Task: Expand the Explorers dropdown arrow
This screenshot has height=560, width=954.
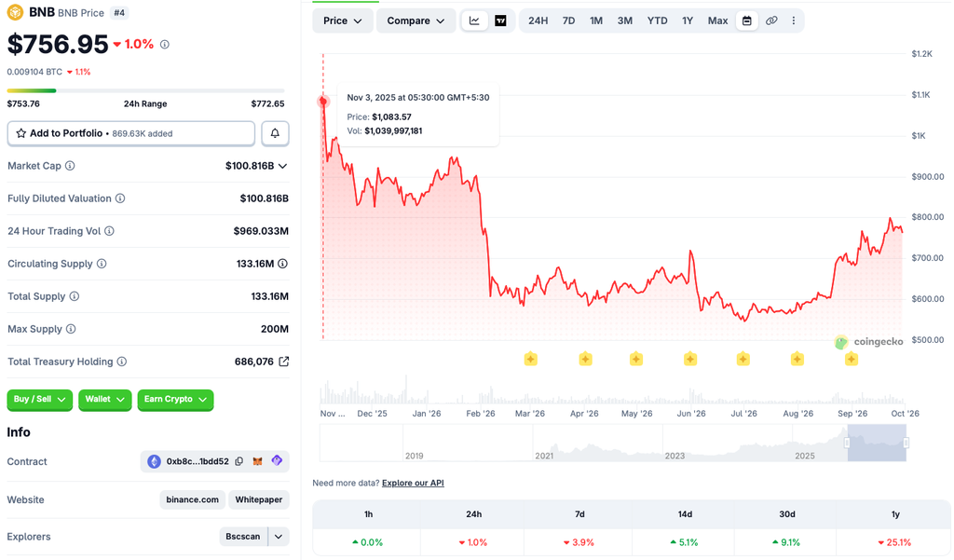Action: tap(278, 537)
